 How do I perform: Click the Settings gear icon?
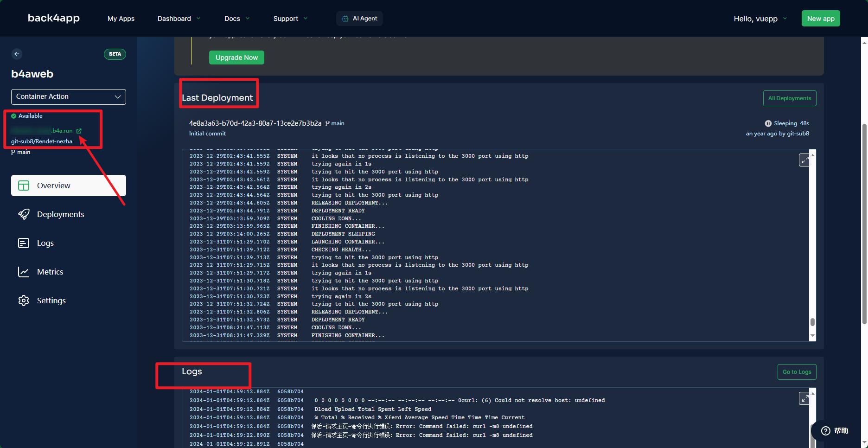pos(24,301)
